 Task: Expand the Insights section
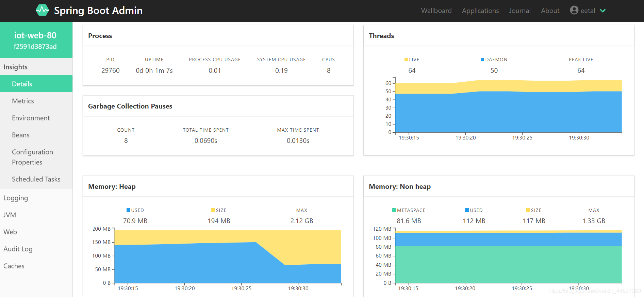coord(36,67)
